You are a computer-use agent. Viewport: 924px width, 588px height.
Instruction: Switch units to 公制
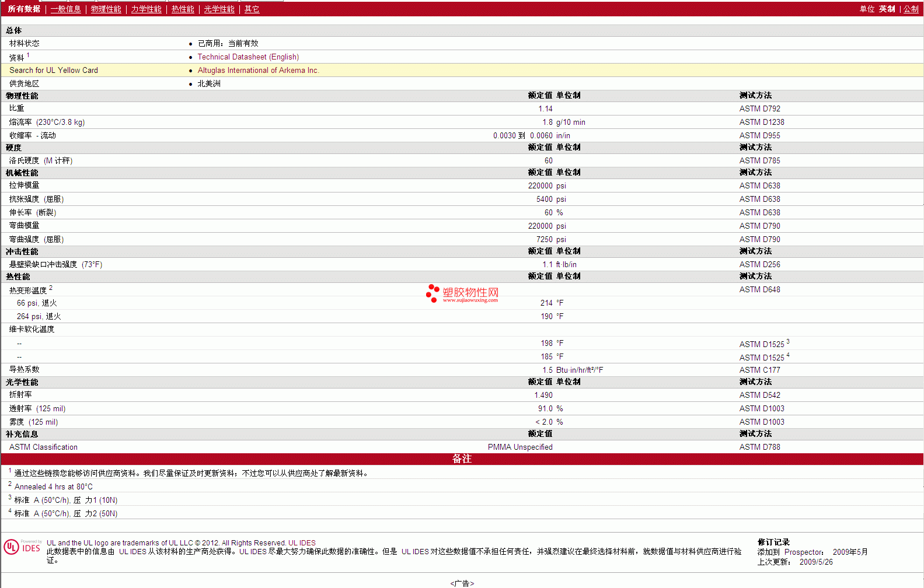(x=911, y=9)
